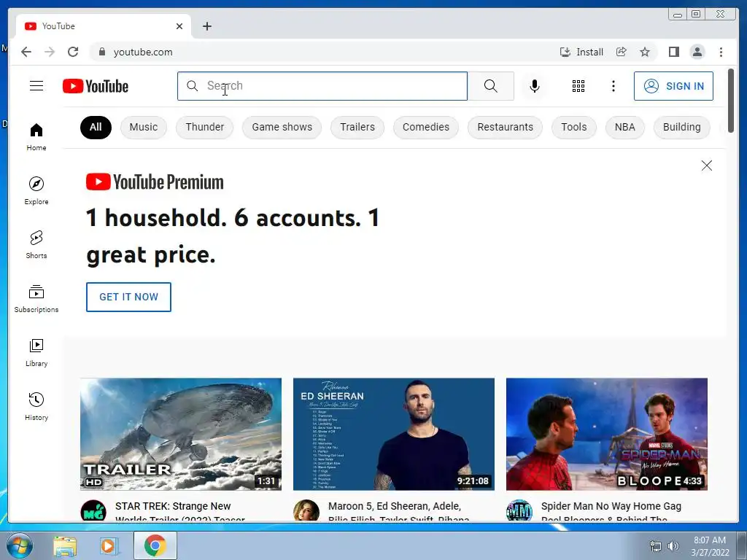Open Subscriptions in the sidebar

[x=36, y=298]
